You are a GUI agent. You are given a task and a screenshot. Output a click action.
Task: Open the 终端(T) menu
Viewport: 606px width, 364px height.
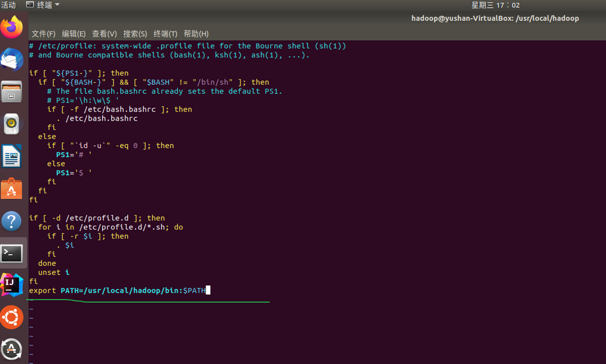pyautogui.click(x=165, y=34)
